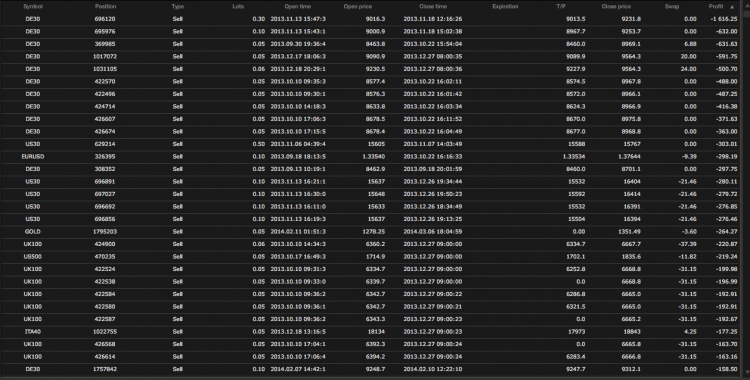Click close time 2014.03.06 18:04:59
Image resolution: width=750 pixels, height=380 pixels.
pos(433,232)
